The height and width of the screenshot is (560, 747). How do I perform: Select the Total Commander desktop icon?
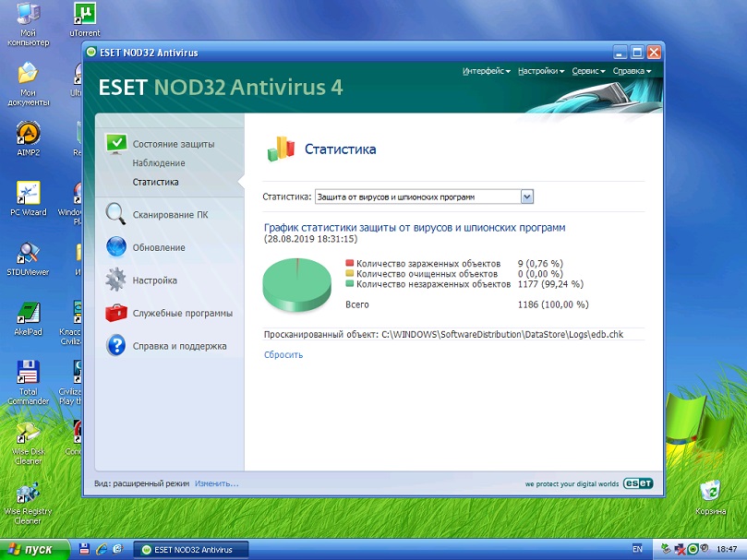tap(28, 383)
